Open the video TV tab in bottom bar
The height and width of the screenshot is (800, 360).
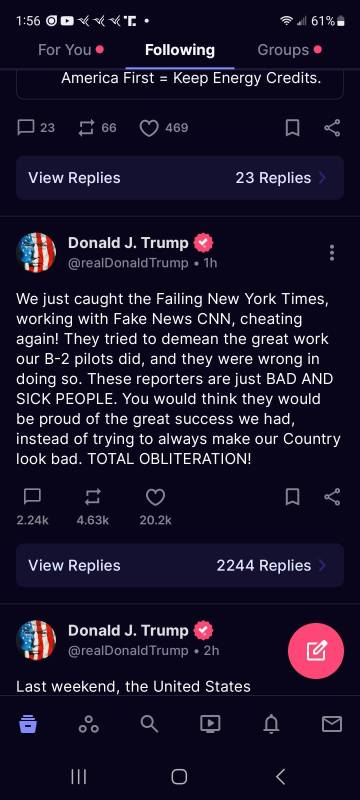(x=210, y=723)
